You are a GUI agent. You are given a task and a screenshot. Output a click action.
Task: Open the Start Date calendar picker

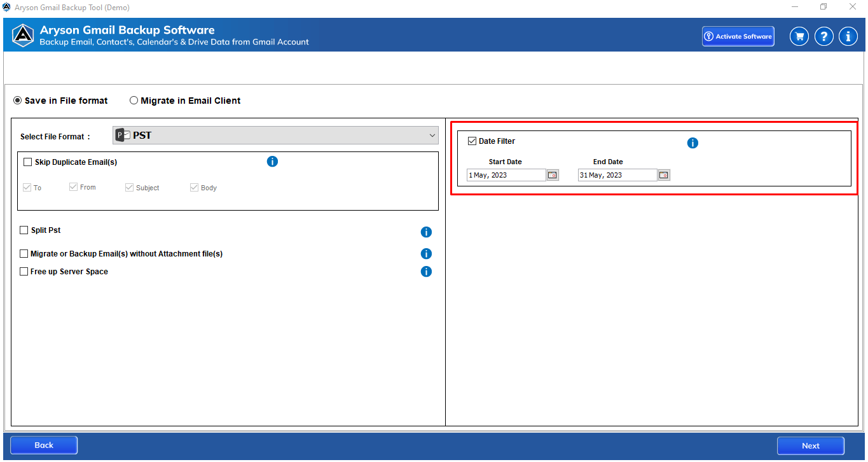click(553, 175)
